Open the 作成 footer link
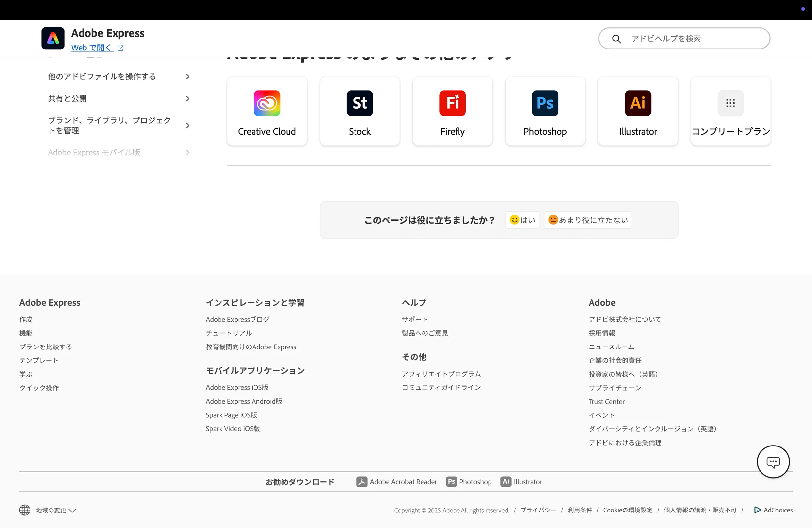This screenshot has width=812, height=528. pyautogui.click(x=26, y=319)
